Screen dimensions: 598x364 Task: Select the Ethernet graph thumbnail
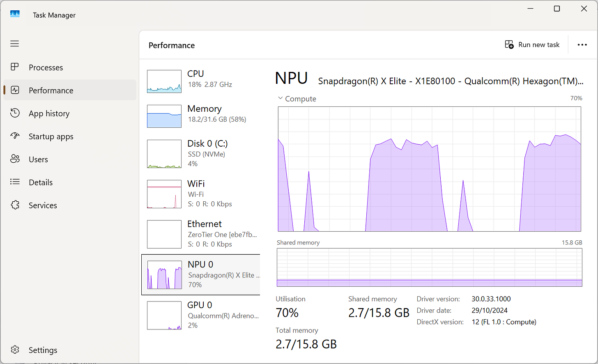[x=164, y=235]
